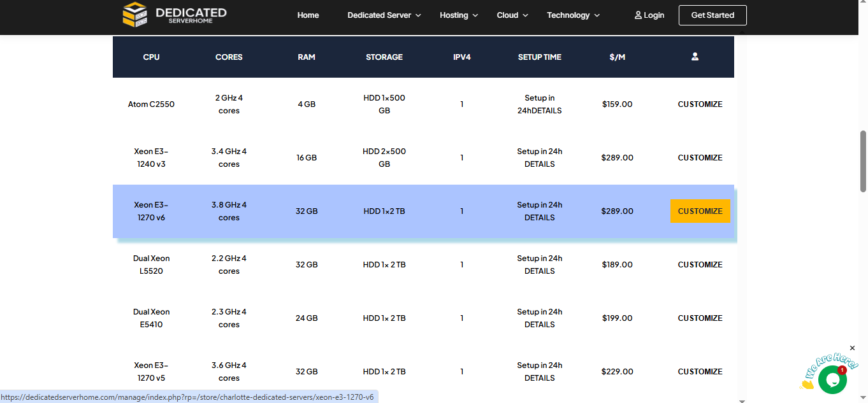Screen dimensions: 868x403
Task: Click the Login link
Action: (654, 15)
